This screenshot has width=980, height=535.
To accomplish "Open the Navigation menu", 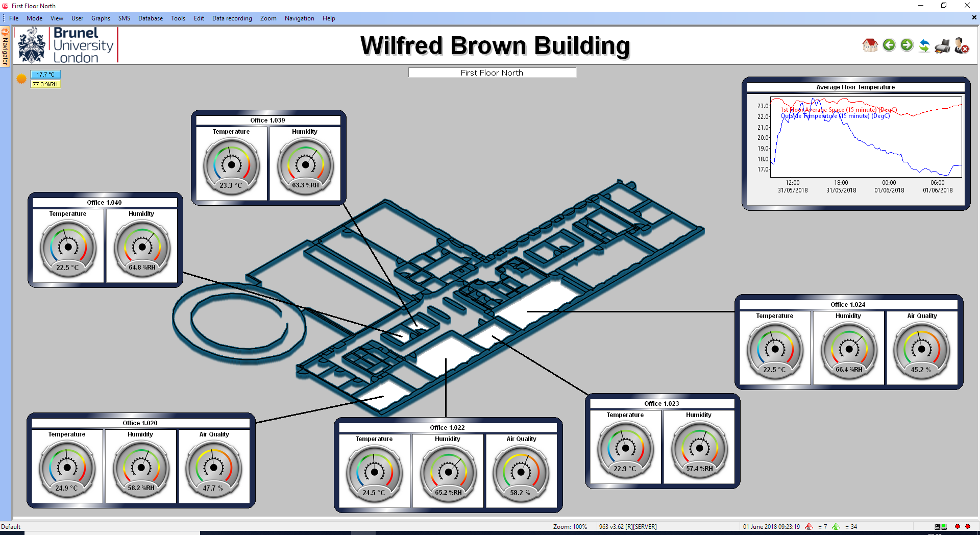I will pyautogui.click(x=299, y=18).
